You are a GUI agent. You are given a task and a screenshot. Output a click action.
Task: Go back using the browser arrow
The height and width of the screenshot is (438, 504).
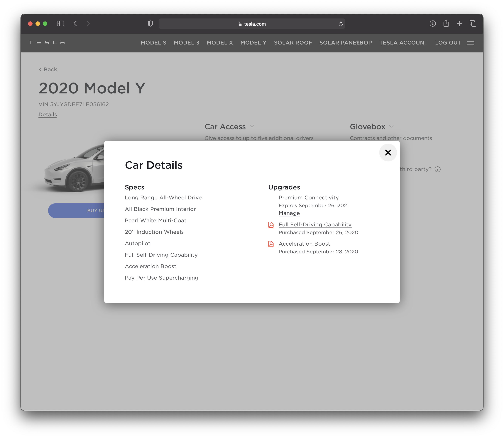(75, 23)
